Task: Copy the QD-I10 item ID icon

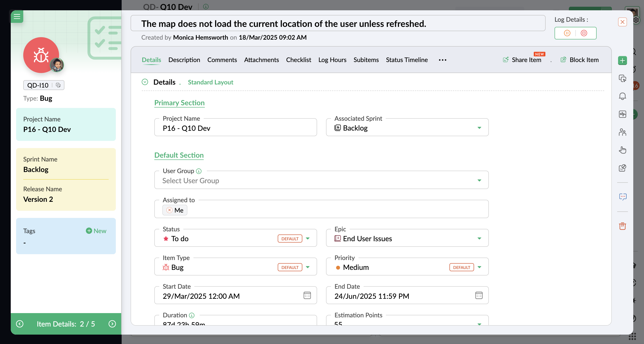Action: (58, 85)
